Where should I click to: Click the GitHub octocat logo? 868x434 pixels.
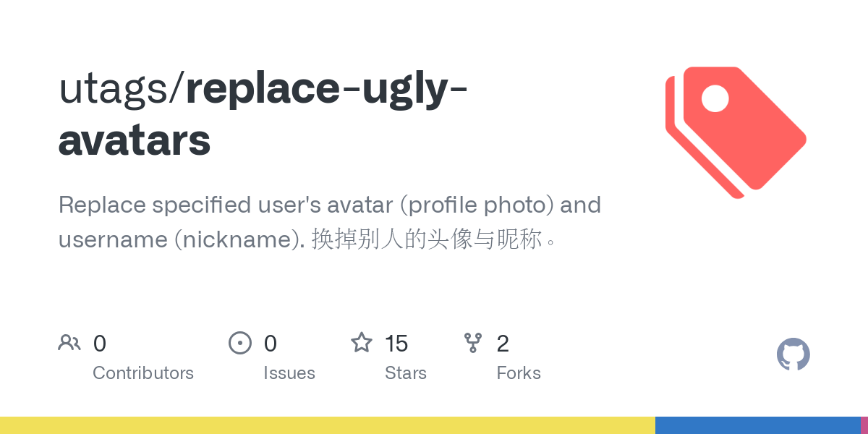(x=793, y=354)
